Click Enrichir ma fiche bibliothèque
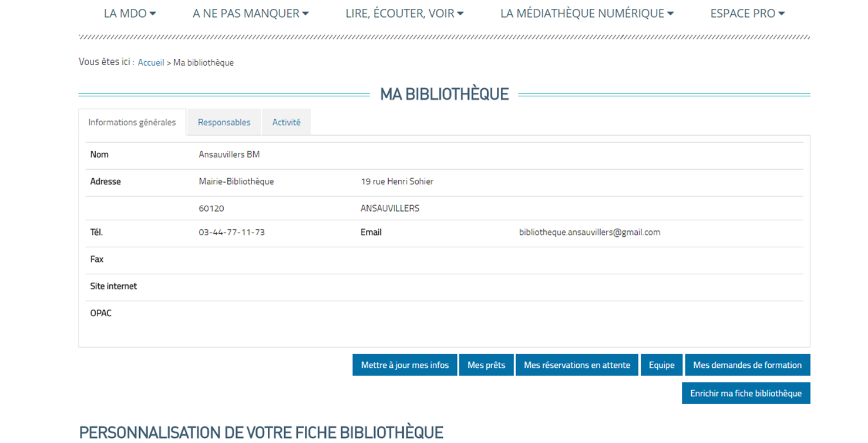868x443 pixels. pos(746,393)
